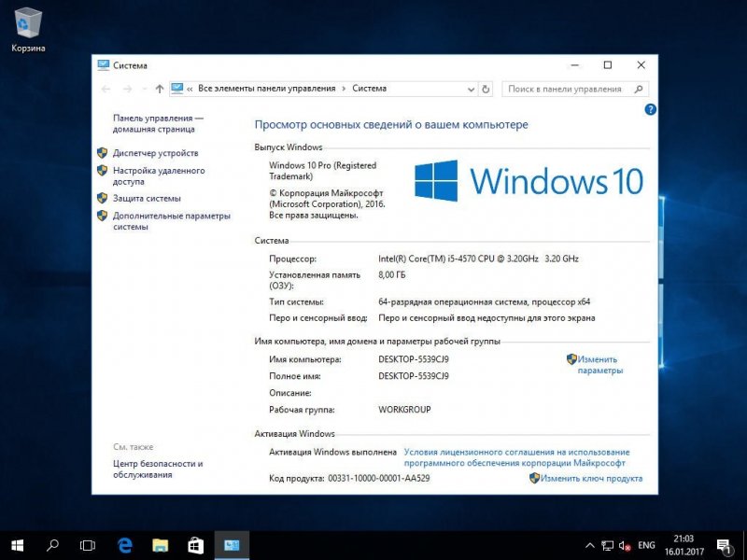
Task: Open the Recycle Bin (Корзина) desktop icon
Action: (x=28, y=29)
